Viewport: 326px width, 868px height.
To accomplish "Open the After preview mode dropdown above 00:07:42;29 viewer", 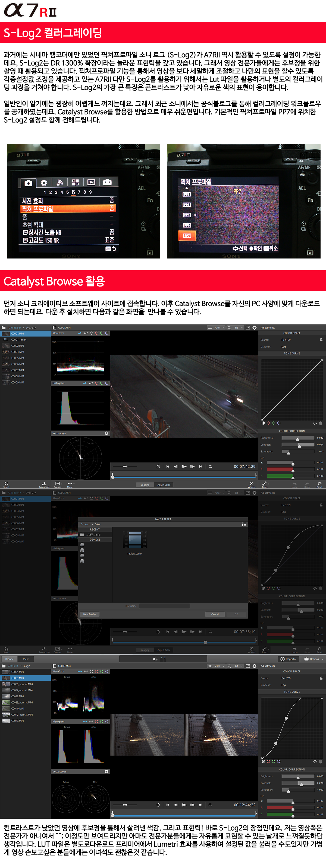I will tap(216, 327).
